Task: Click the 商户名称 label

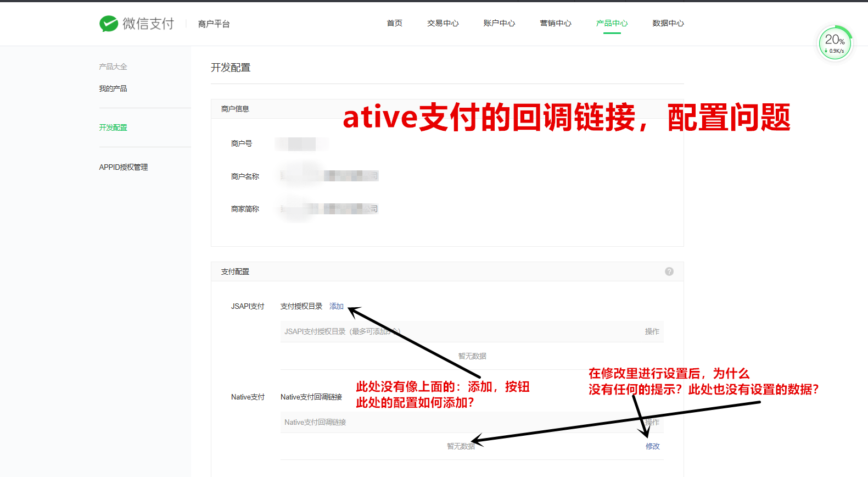Action: (245, 176)
